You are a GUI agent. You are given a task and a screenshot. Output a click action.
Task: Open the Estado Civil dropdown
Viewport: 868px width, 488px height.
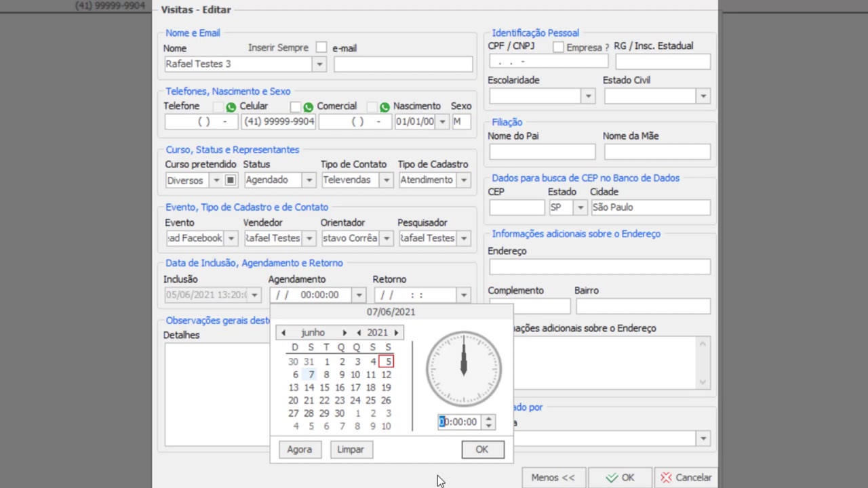click(x=703, y=96)
